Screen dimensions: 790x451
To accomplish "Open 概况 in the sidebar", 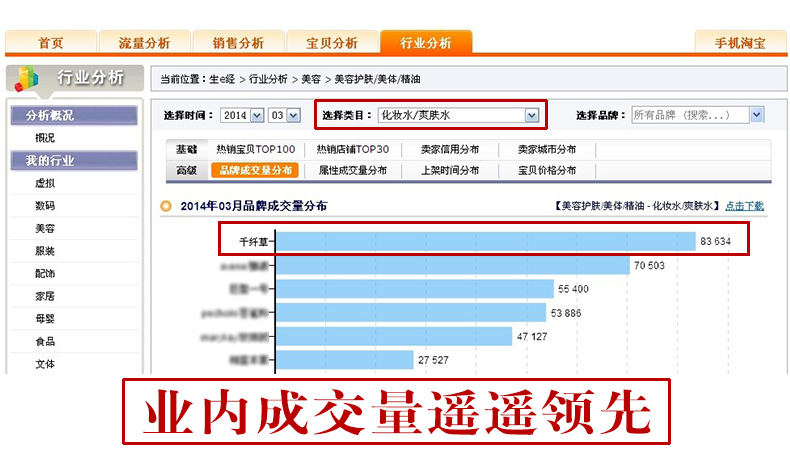I will coord(45,138).
